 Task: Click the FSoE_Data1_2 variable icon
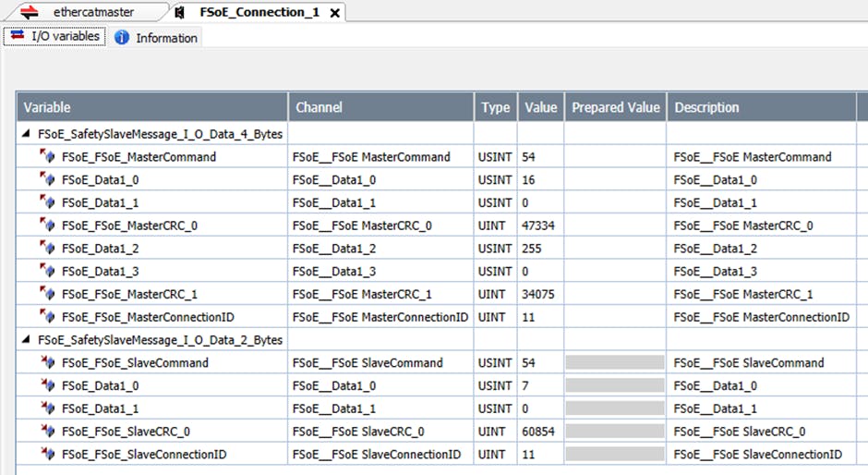(47, 249)
